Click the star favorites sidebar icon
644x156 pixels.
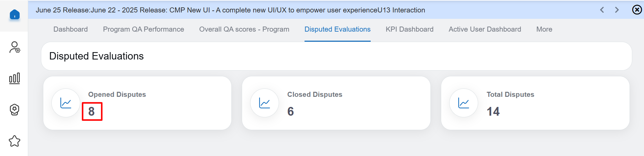coord(14,141)
